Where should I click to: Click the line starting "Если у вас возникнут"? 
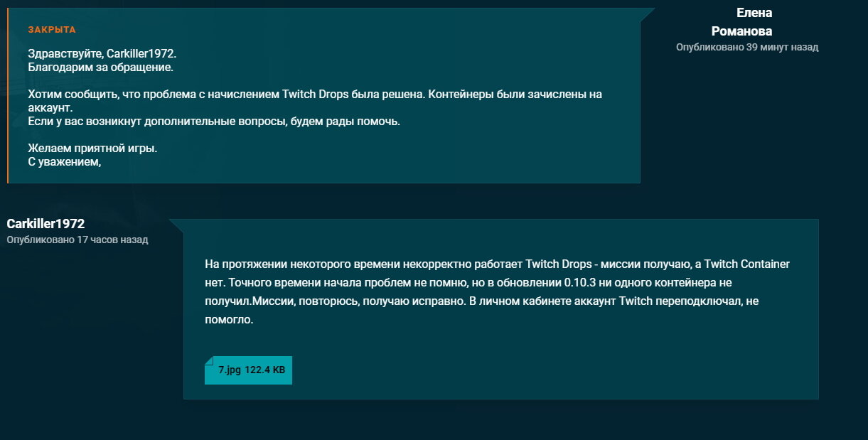coord(214,122)
